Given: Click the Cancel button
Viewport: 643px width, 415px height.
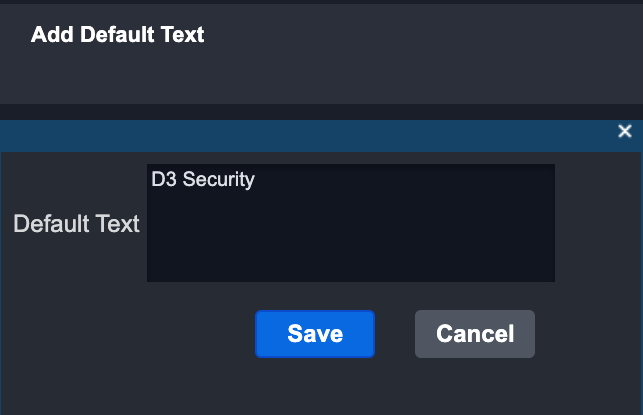Looking at the screenshot, I should (x=475, y=334).
